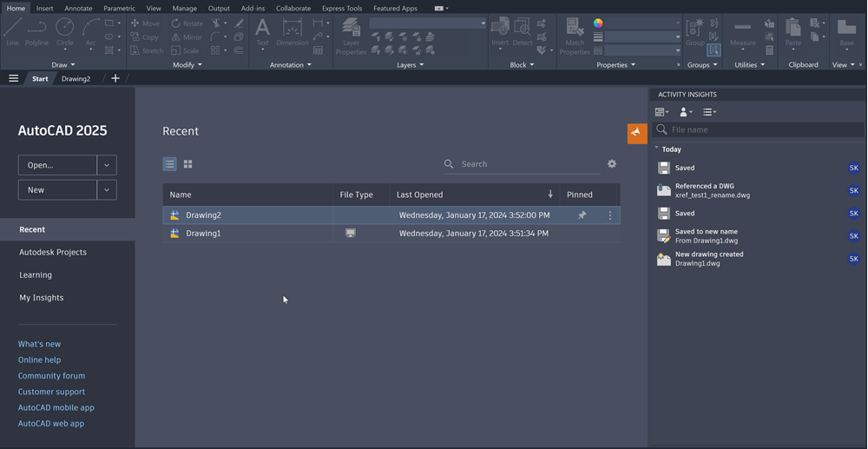The width and height of the screenshot is (868, 449).
Task: Open the Annotate ribbon tab
Action: click(x=78, y=8)
